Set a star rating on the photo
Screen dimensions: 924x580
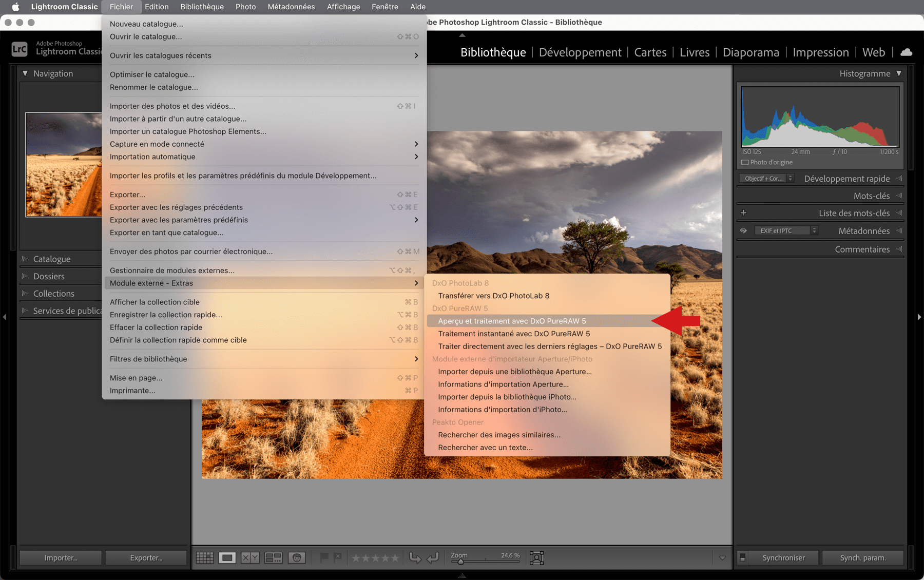(x=375, y=557)
